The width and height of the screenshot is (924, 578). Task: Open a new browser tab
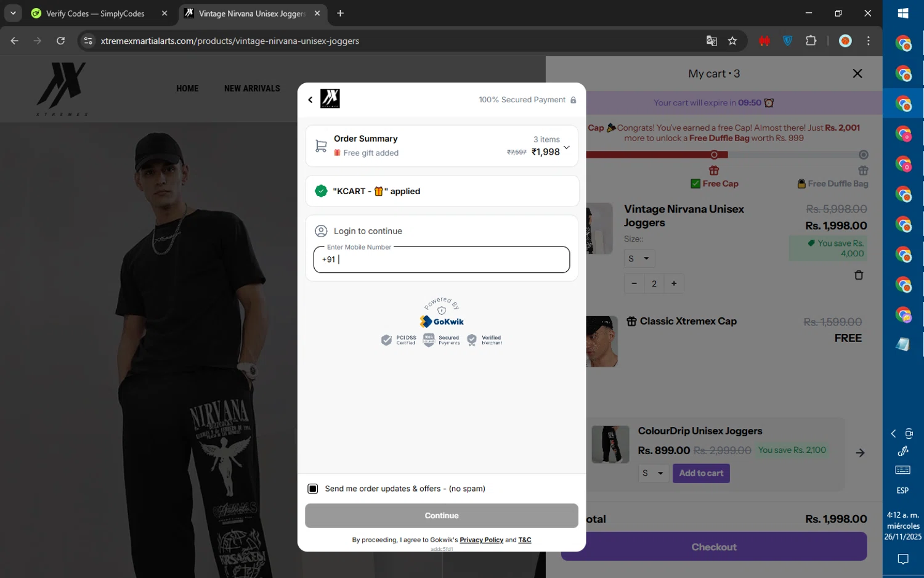[x=340, y=14]
